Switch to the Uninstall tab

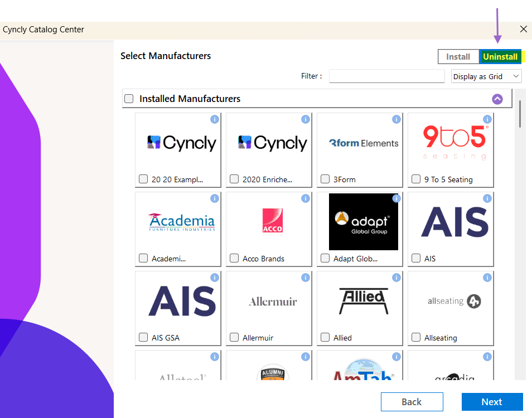[500, 57]
